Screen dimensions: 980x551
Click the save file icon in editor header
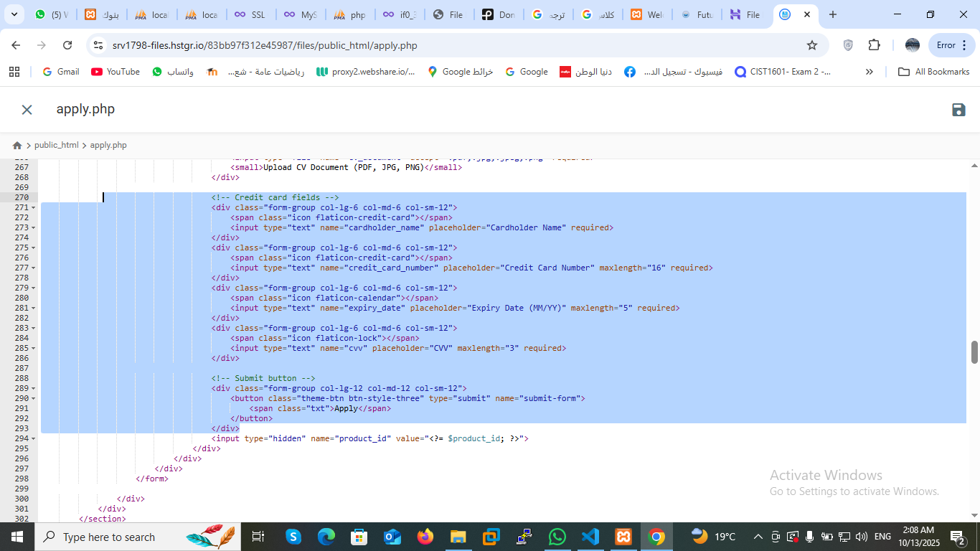point(958,110)
